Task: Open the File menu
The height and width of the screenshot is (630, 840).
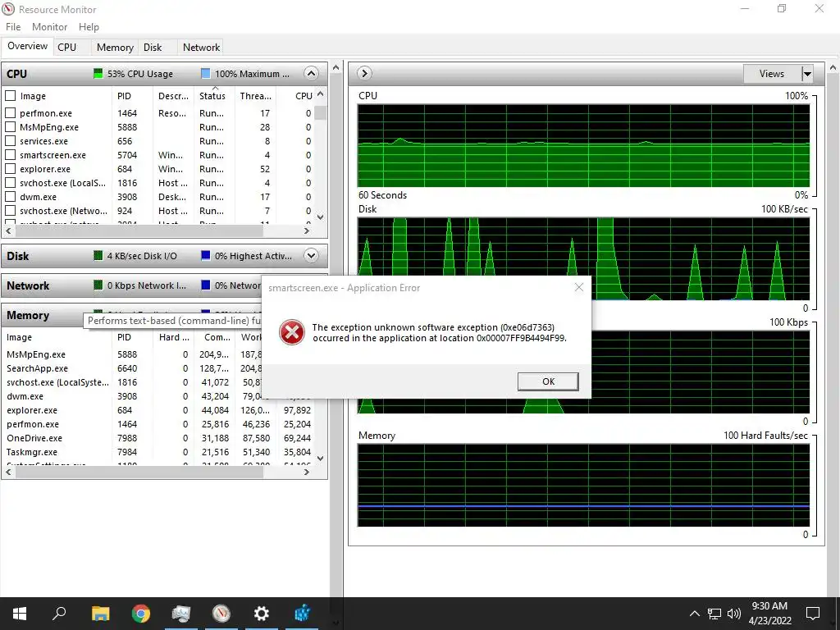Action: 13,27
